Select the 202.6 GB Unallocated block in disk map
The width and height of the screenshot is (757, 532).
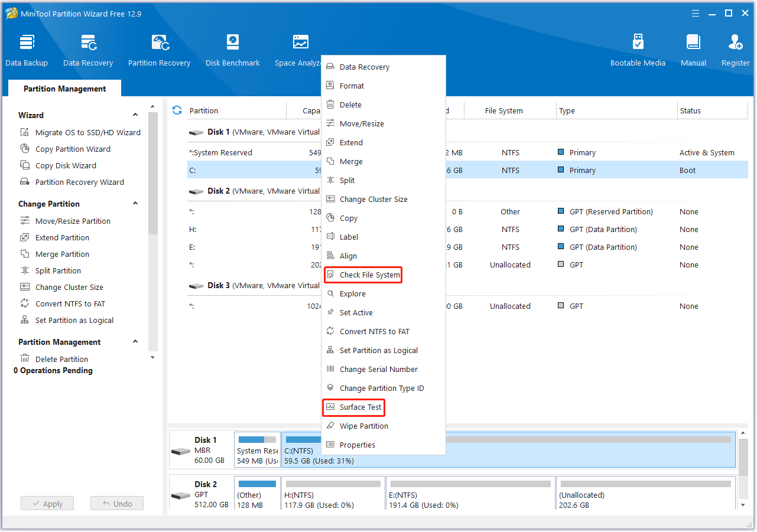(645, 494)
